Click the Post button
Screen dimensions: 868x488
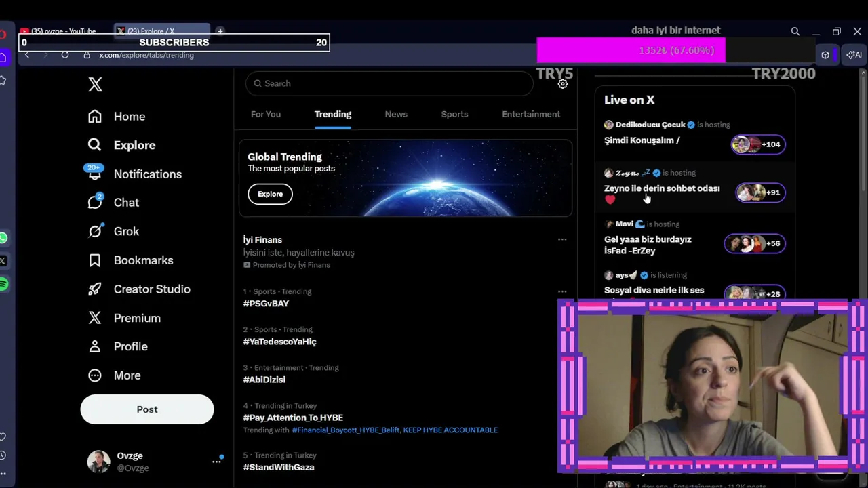pos(147,409)
